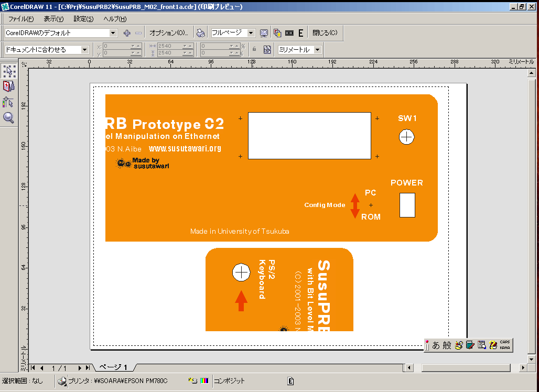
Task: Open the ファイル(F) menu
Action: click(20, 18)
